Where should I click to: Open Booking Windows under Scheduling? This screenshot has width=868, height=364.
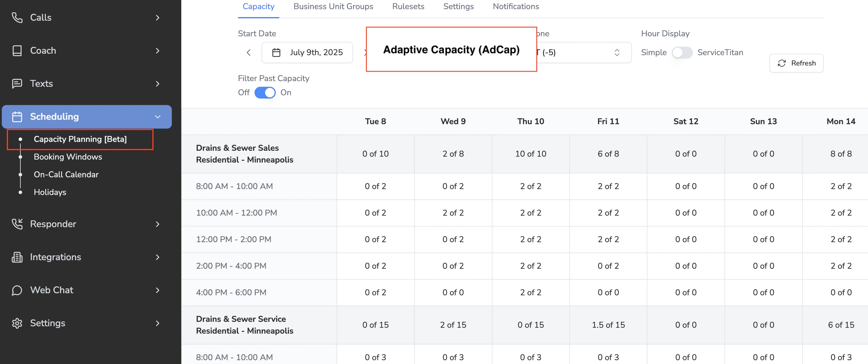(x=68, y=157)
